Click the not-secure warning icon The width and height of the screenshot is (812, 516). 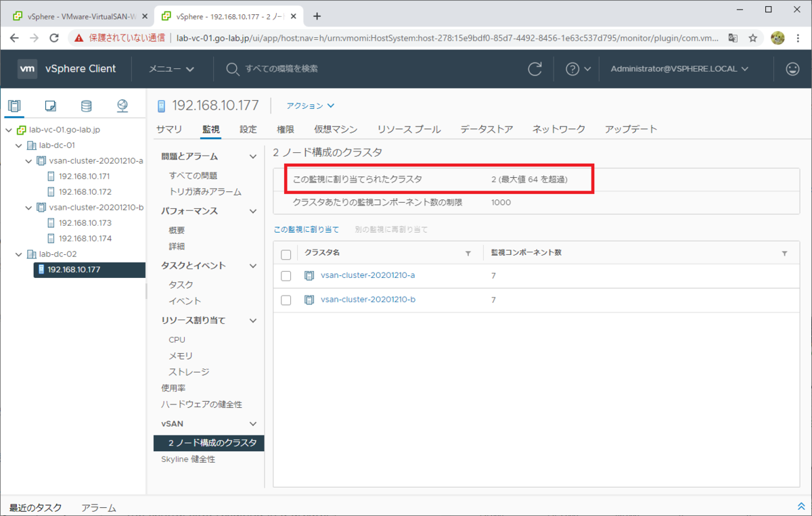tap(79, 39)
